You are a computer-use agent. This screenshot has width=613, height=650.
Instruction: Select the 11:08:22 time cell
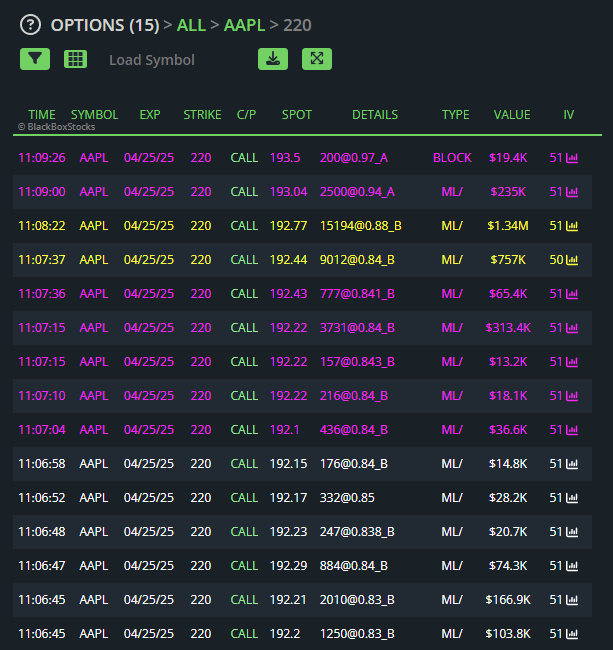42,226
